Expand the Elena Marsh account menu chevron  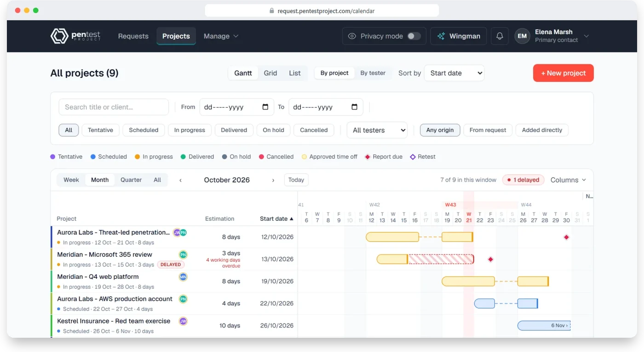[586, 36]
